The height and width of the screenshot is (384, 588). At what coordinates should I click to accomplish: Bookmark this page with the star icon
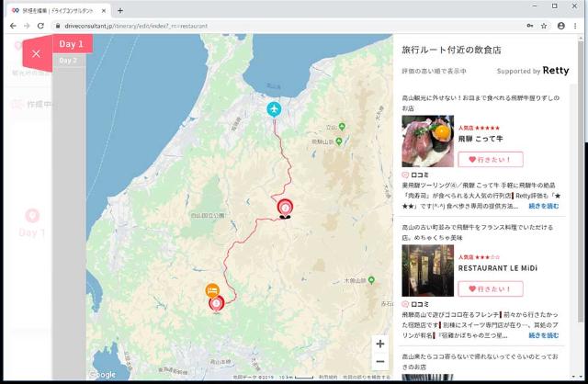coord(544,26)
